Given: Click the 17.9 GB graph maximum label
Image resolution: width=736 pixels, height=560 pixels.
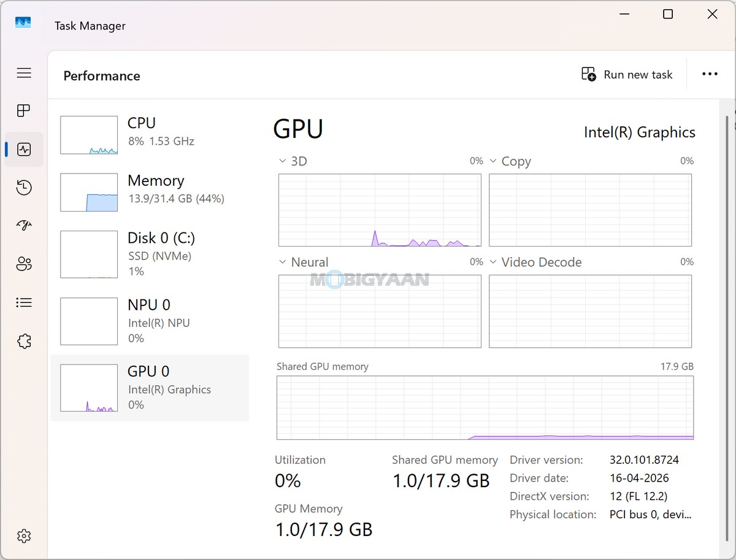Looking at the screenshot, I should [x=677, y=366].
